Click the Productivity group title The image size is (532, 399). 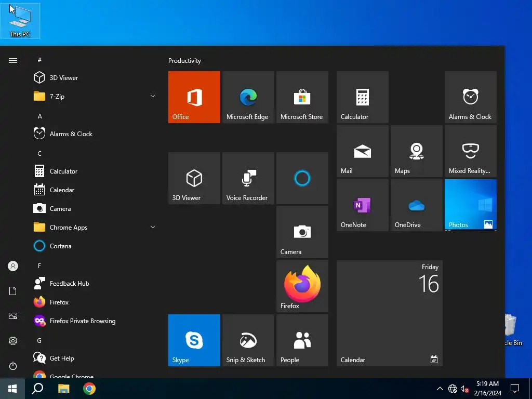184,61
